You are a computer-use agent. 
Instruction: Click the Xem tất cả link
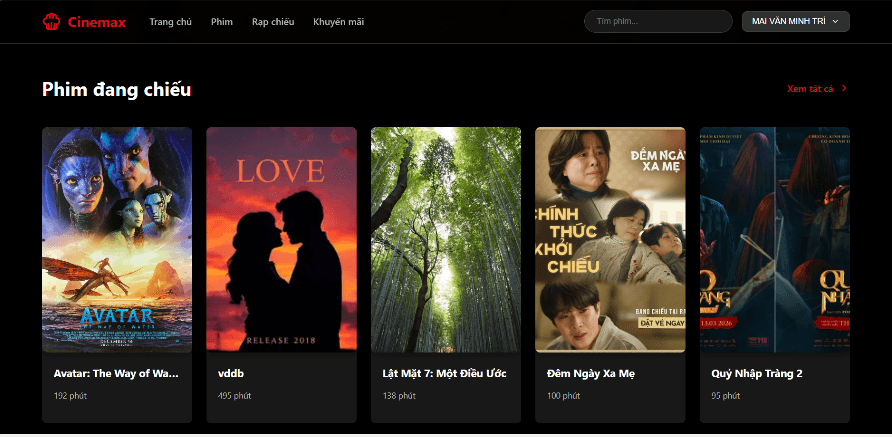(810, 89)
